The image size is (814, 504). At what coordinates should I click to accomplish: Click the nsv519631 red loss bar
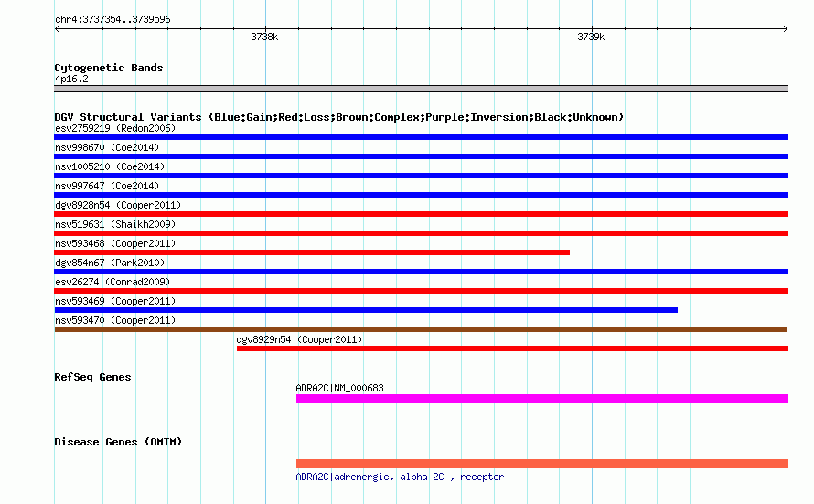421,233
